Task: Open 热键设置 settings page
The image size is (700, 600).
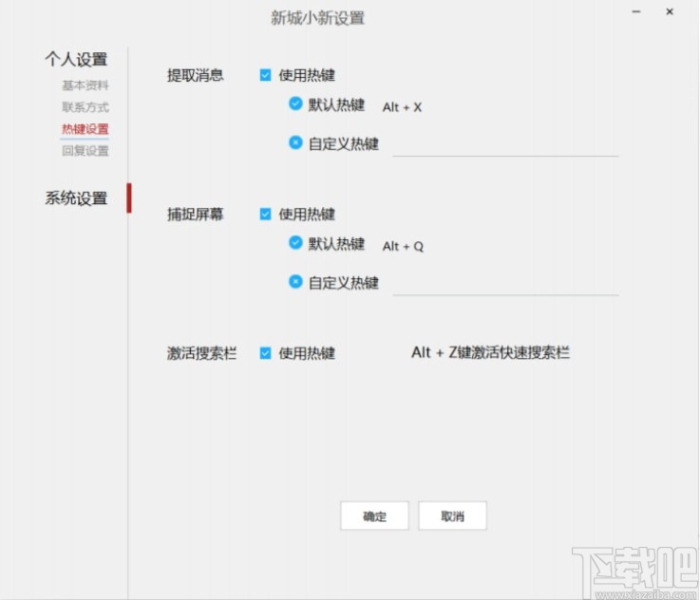Action: click(85, 129)
